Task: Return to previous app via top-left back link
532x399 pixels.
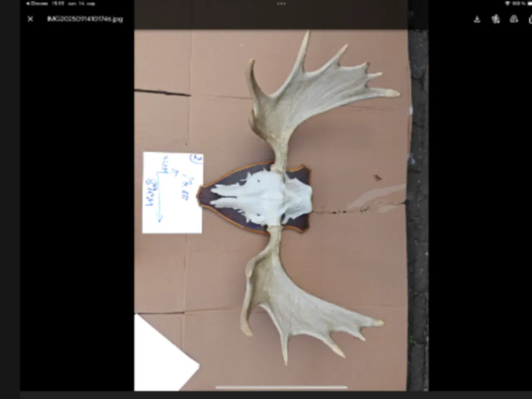Action: (37, 3)
